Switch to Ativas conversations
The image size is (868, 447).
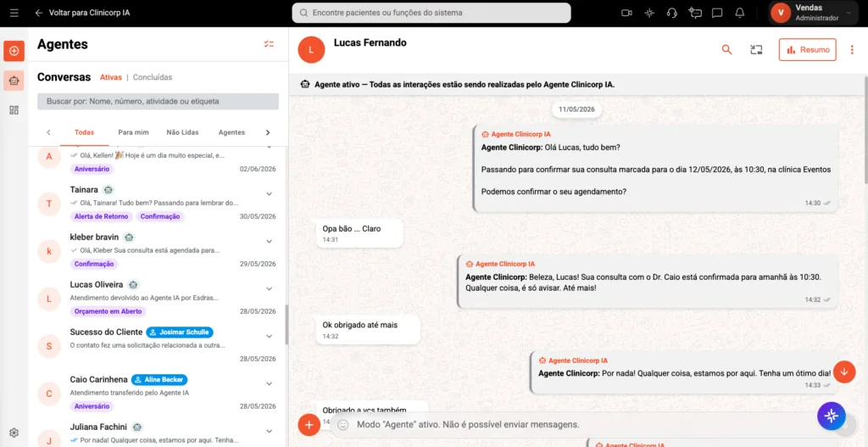click(x=111, y=77)
